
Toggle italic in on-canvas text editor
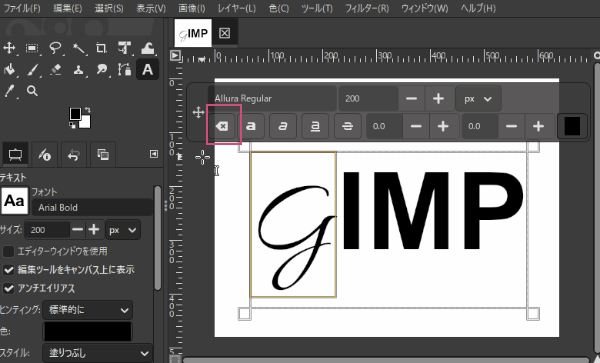click(283, 126)
